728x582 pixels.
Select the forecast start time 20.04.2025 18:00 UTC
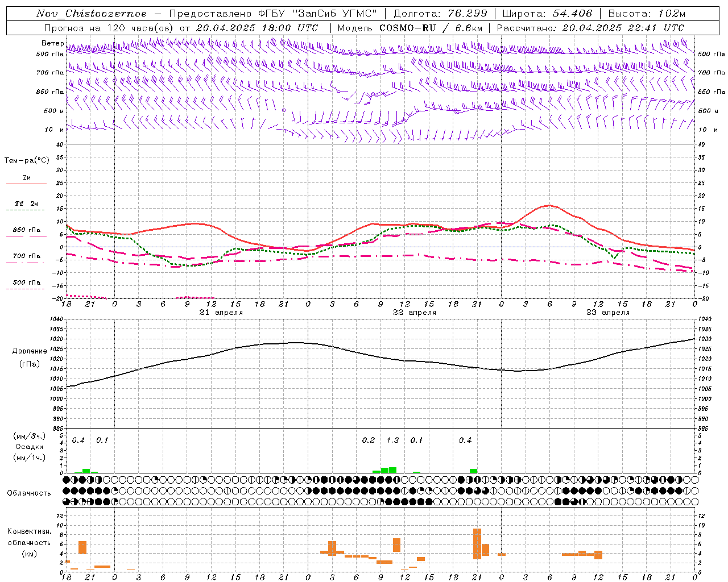coord(257,28)
